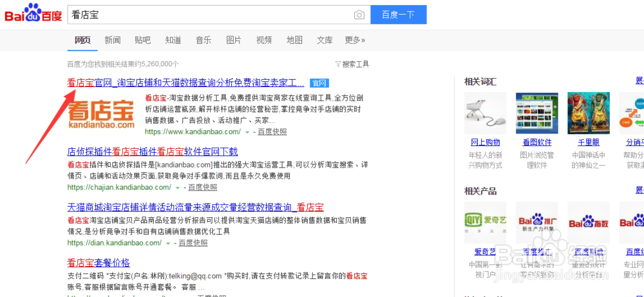The image size is (644, 297).
Task: Click the 看图软件 thumbnail image
Action: (x=537, y=113)
